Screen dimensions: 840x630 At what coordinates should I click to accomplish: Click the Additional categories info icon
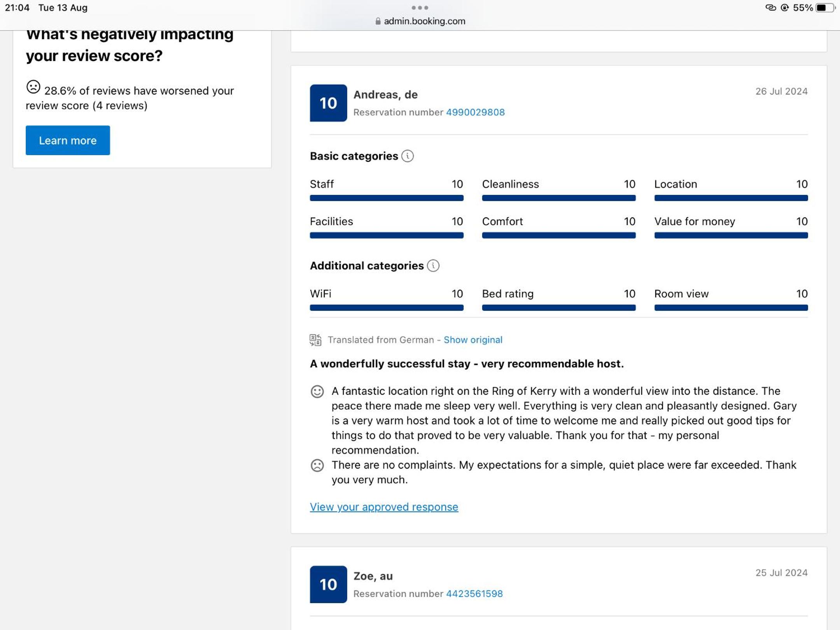click(x=433, y=266)
